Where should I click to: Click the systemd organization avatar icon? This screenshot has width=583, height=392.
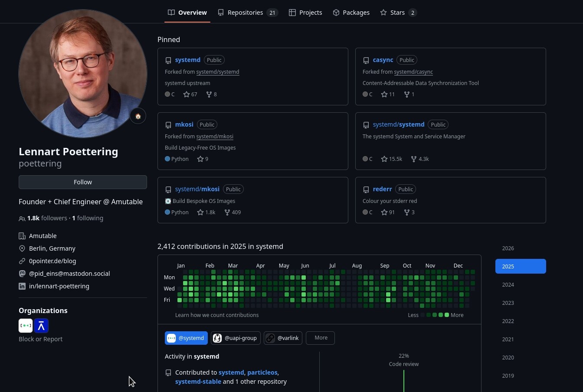coord(26,326)
